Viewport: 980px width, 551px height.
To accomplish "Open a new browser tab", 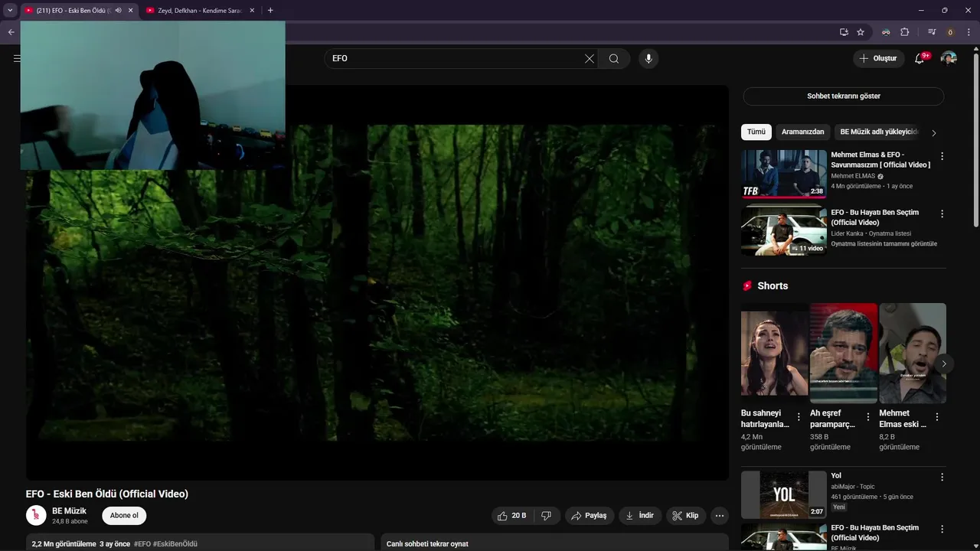I will [x=270, y=11].
